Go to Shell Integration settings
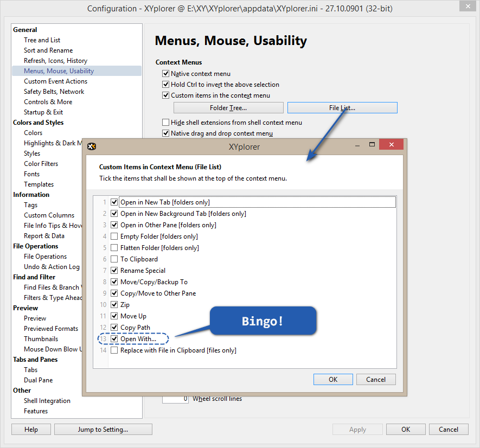The width and height of the screenshot is (480, 448). [47, 401]
